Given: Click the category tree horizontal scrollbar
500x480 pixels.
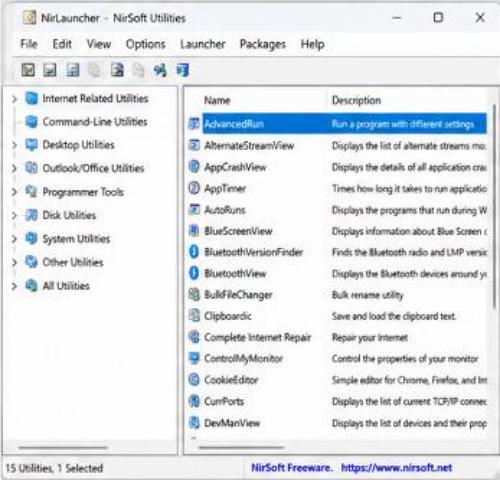Looking at the screenshot, I should tap(63, 448).
